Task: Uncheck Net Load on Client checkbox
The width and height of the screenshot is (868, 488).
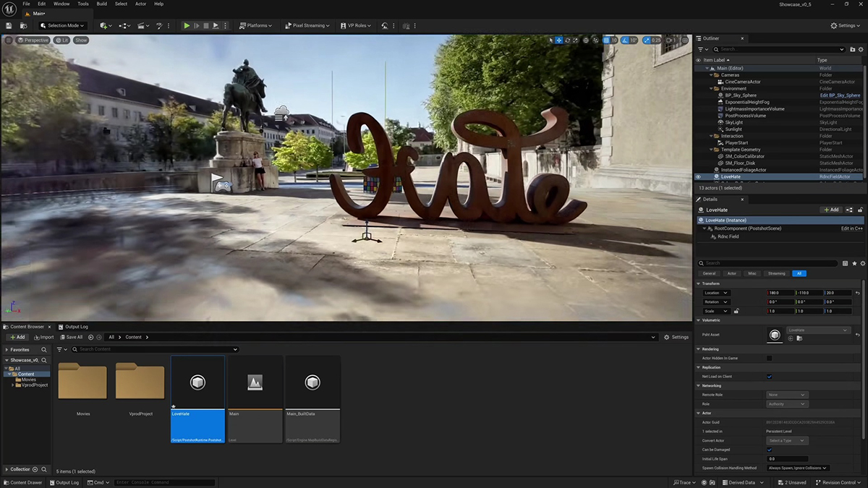Action: (x=769, y=377)
